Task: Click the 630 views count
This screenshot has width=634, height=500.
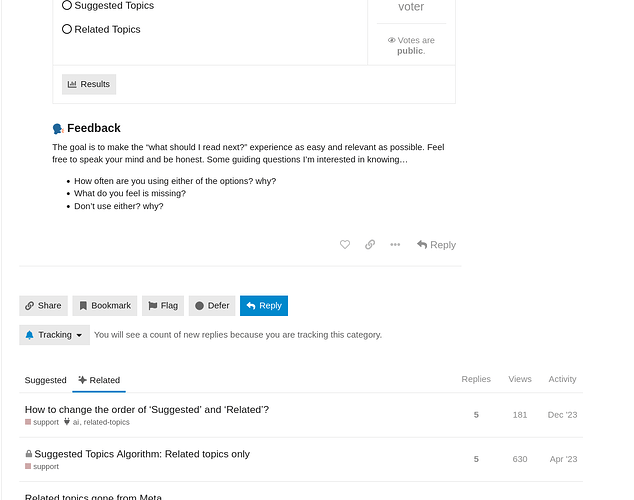Action: point(520,459)
